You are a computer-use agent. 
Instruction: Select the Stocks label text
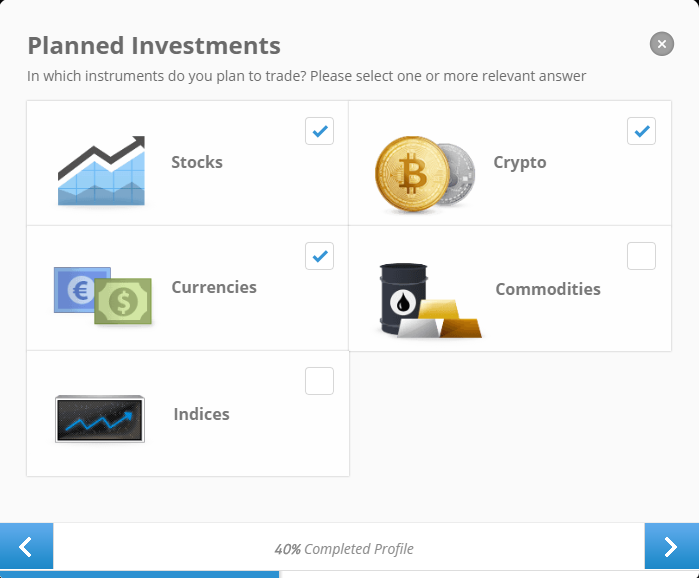197,162
